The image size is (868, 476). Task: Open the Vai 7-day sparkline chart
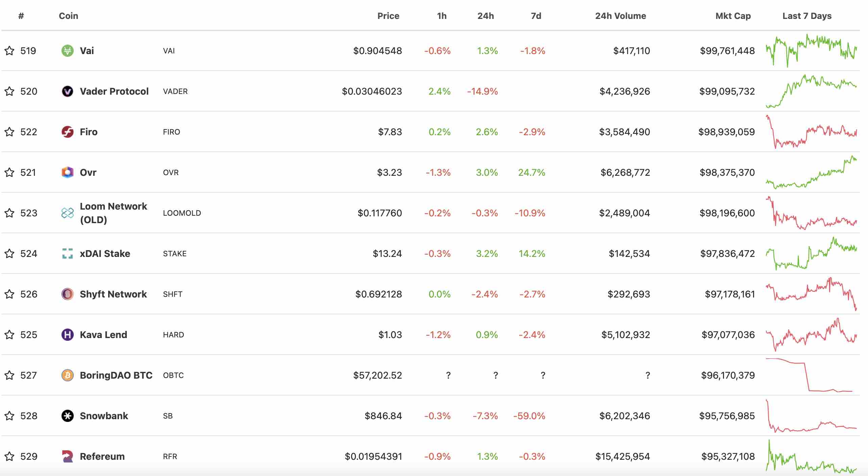(811, 51)
